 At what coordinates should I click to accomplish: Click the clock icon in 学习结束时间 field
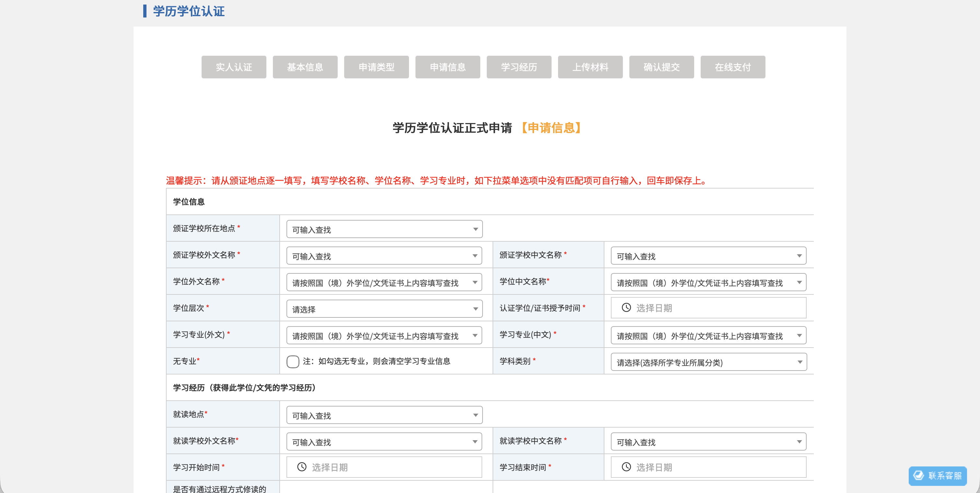click(x=626, y=467)
